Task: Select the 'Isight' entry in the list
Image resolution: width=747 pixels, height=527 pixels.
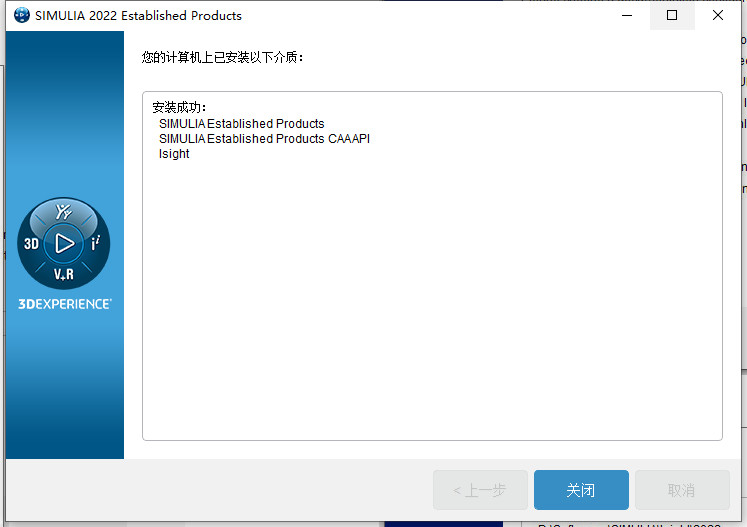Action: (x=174, y=154)
